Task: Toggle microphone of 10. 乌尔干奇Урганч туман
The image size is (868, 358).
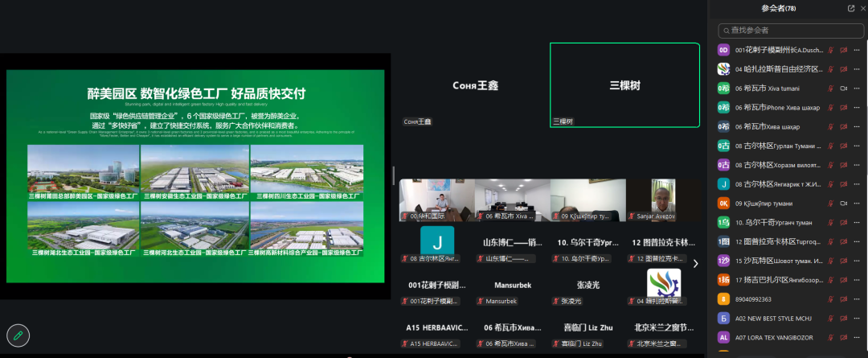Action: [x=829, y=223]
